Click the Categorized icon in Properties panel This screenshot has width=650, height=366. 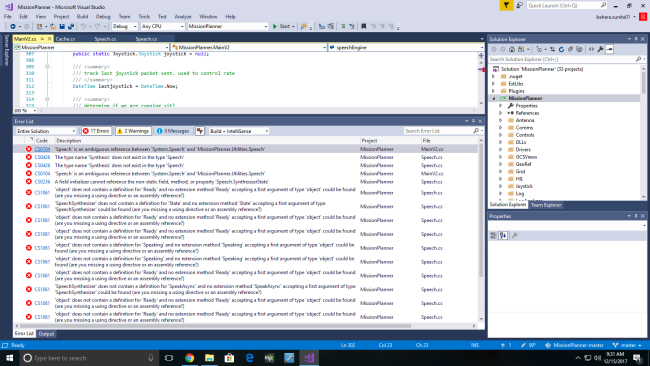point(493,235)
